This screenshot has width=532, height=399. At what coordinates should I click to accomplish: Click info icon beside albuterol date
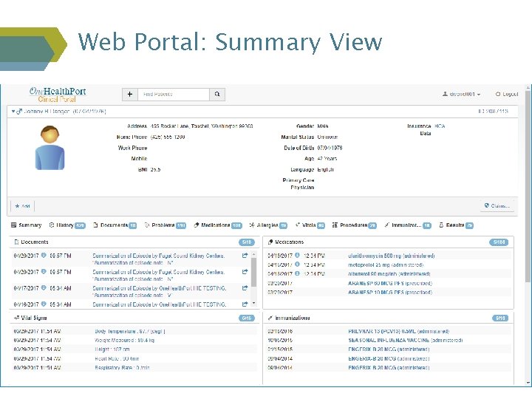point(297,273)
